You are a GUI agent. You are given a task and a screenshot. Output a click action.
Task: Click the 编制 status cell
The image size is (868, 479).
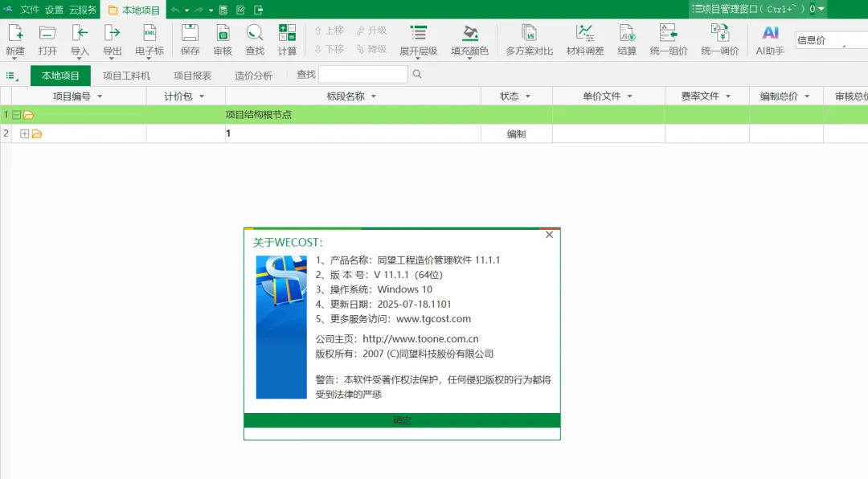[x=517, y=133]
